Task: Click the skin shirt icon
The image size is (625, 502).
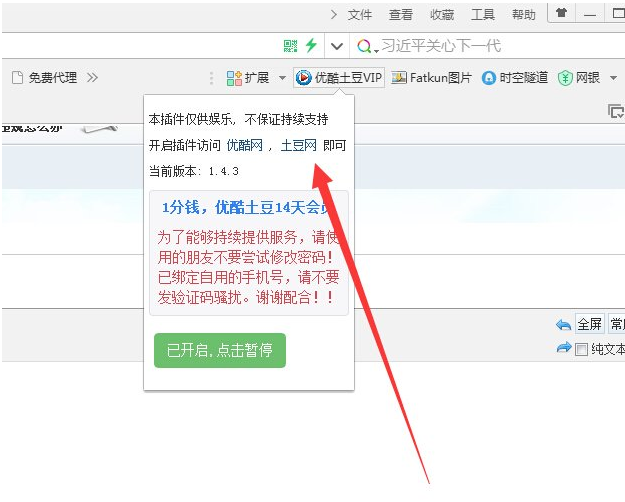Action: pyautogui.click(x=562, y=13)
